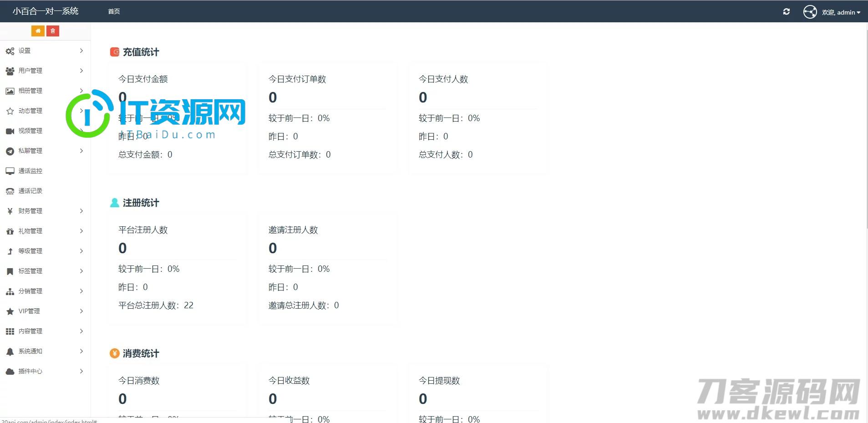Expand the 私聊管理 menu chevron
The width and height of the screenshot is (868, 423).
81,151
